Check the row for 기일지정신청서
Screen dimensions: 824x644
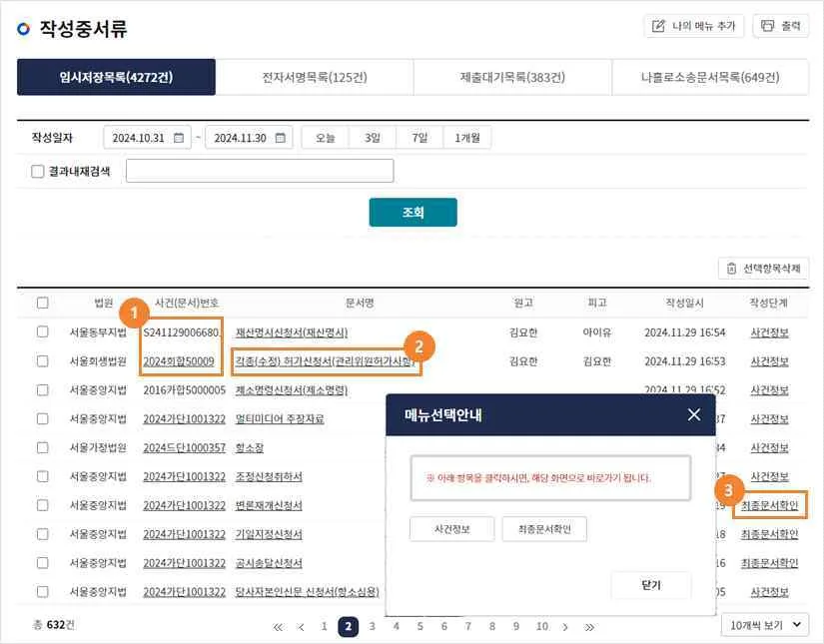[x=43, y=534]
